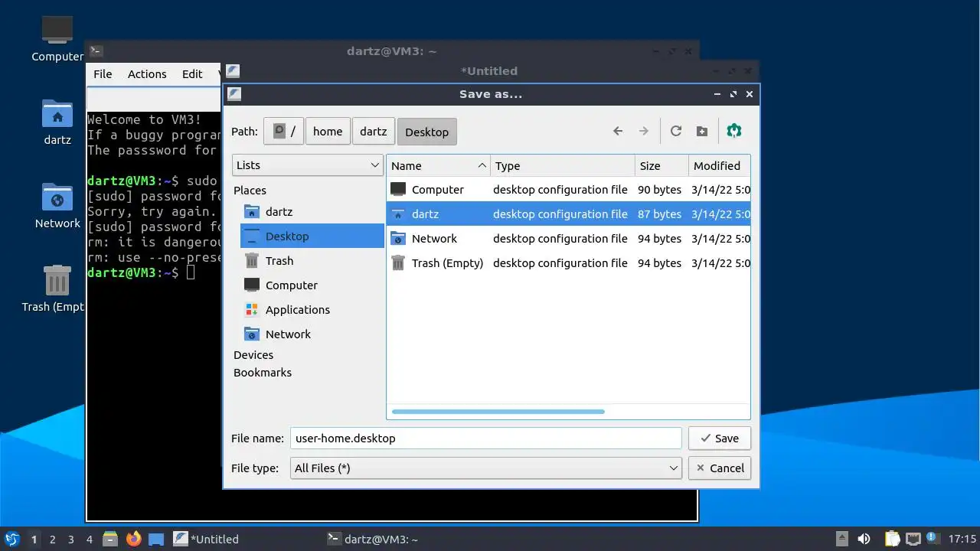Click Desktop in the path bar
This screenshot has width=980, height=551.
[427, 132]
